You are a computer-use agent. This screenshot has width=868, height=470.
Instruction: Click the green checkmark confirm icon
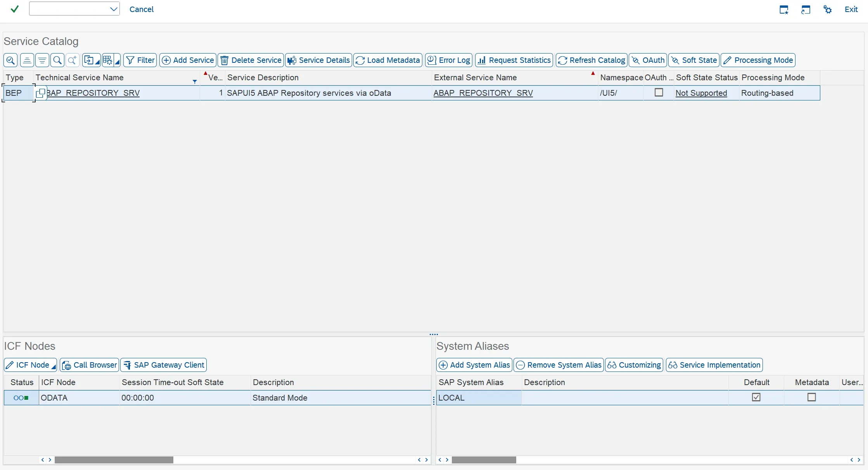pyautogui.click(x=14, y=9)
